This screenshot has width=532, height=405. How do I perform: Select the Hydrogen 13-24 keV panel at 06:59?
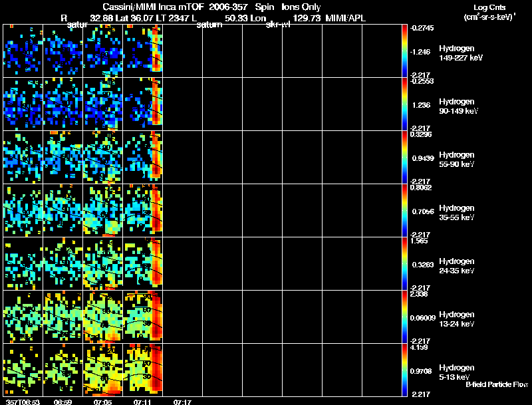tap(63, 317)
